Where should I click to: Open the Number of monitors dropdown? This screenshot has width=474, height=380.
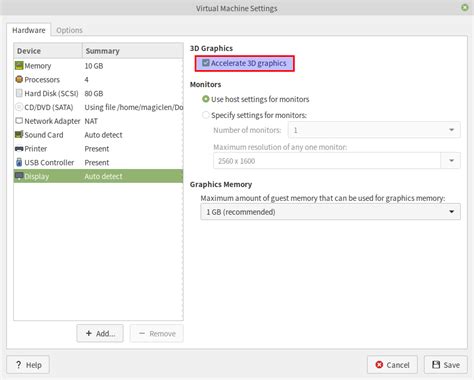[x=374, y=130]
